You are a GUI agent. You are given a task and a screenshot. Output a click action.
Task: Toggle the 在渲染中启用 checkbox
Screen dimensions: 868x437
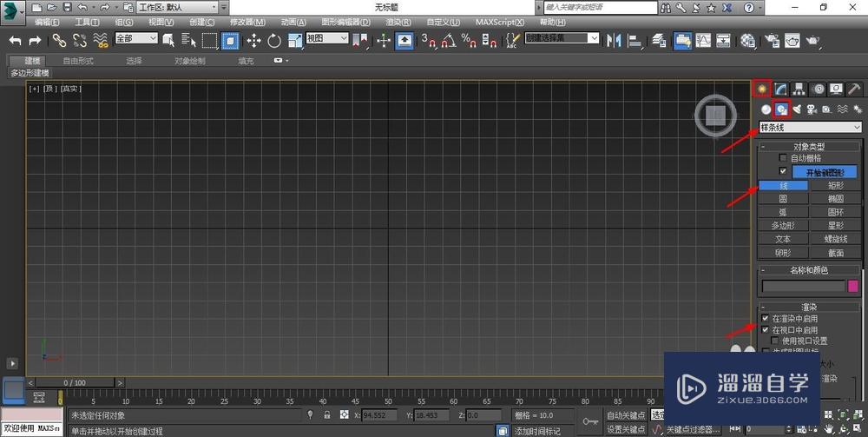click(766, 319)
